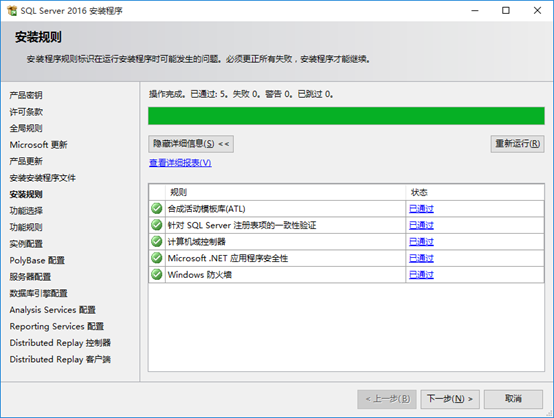Open 已通过 status link for SQL Server 注册表项 row
This screenshot has width=554, height=418.
(x=421, y=225)
